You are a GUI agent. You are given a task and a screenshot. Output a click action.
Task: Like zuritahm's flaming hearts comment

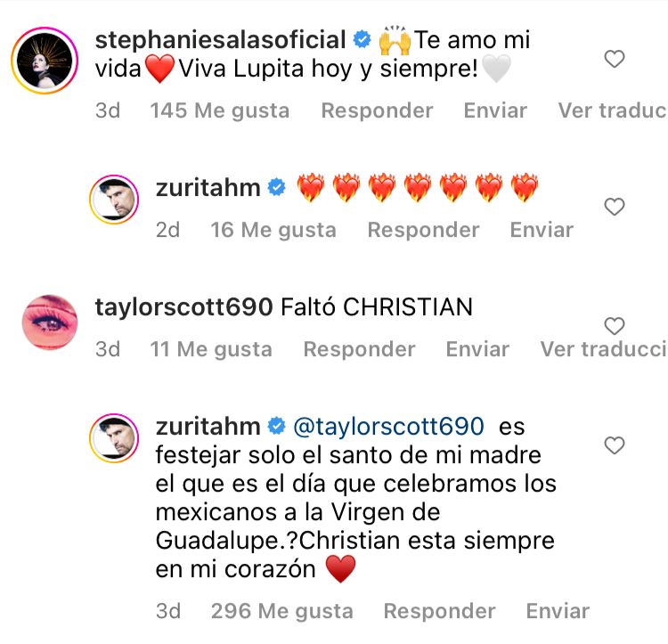click(x=615, y=207)
